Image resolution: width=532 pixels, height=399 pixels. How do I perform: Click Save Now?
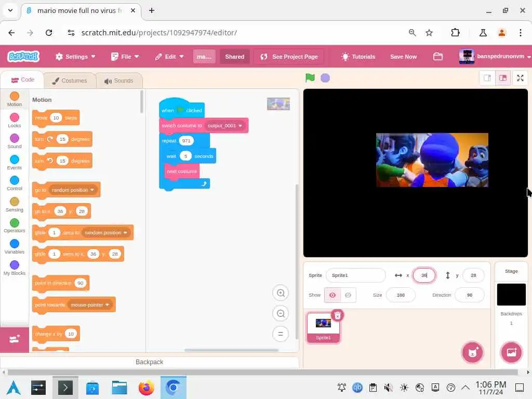coord(403,57)
